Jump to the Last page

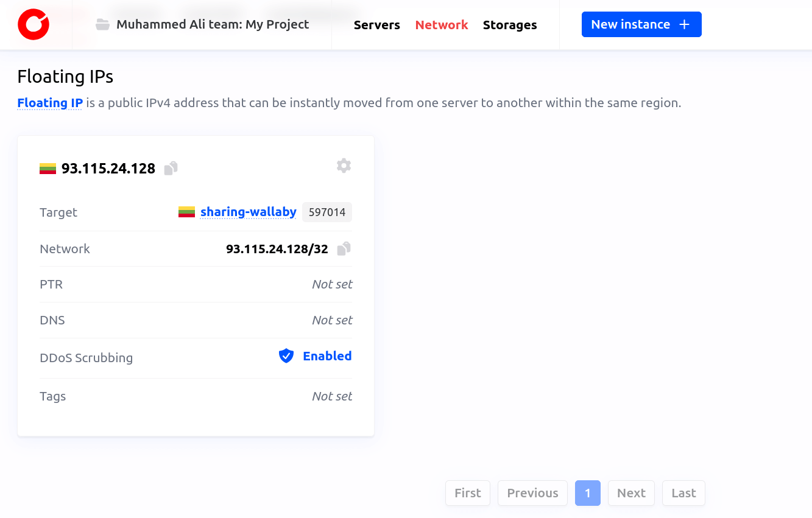tap(683, 493)
